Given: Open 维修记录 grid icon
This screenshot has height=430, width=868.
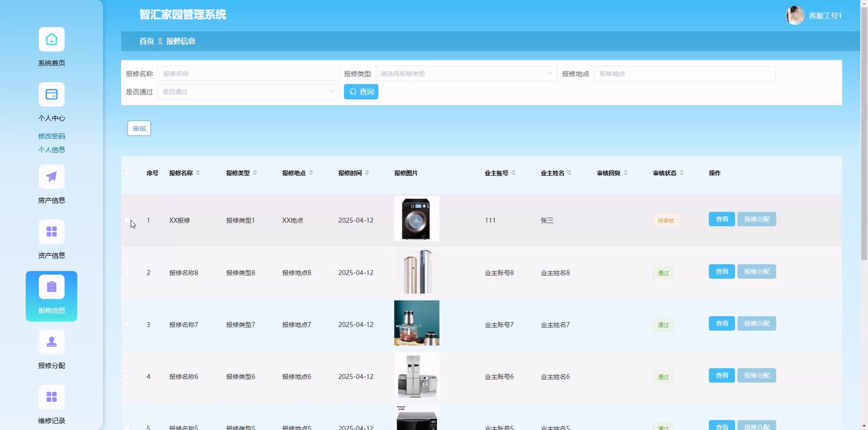Looking at the screenshot, I should click(x=51, y=397).
